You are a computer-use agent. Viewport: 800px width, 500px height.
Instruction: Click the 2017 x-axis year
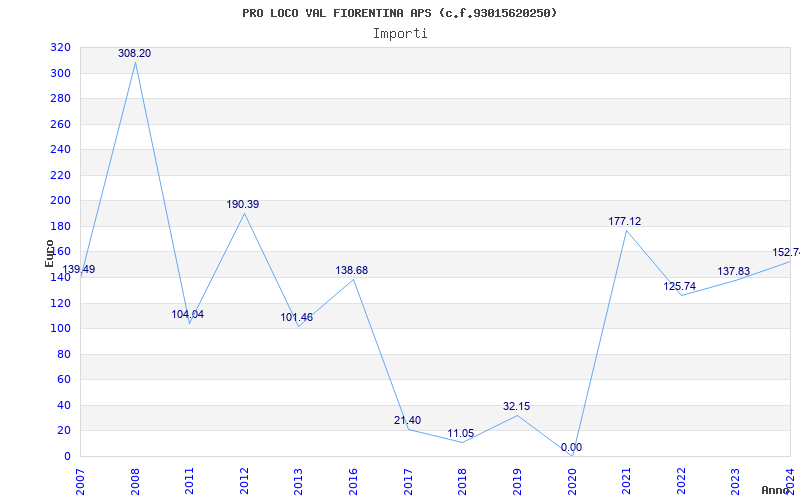(x=408, y=481)
